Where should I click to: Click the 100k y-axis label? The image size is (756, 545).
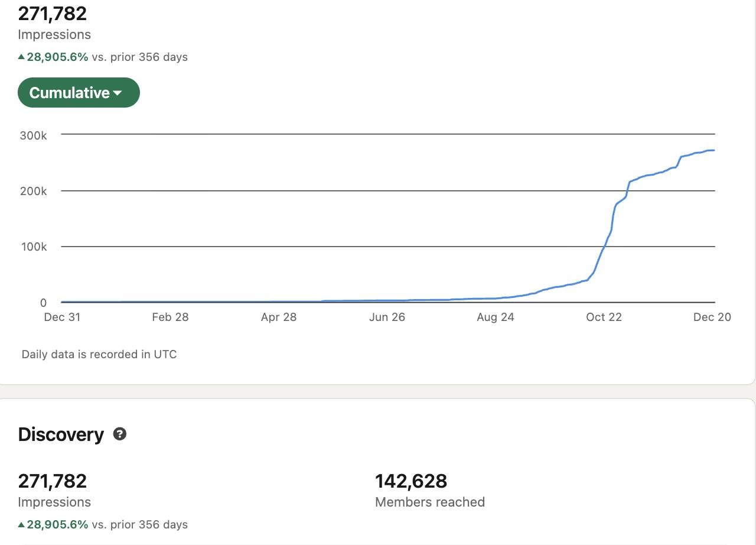tap(34, 246)
